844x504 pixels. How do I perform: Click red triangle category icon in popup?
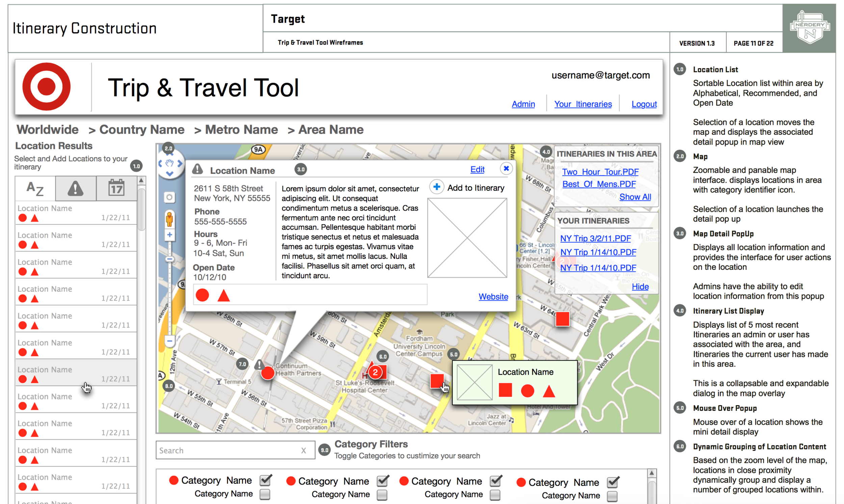223,295
